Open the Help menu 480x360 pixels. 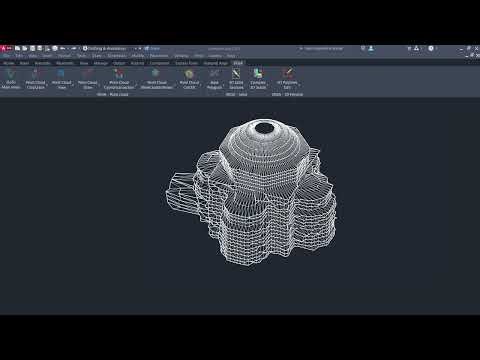[x=231, y=56]
